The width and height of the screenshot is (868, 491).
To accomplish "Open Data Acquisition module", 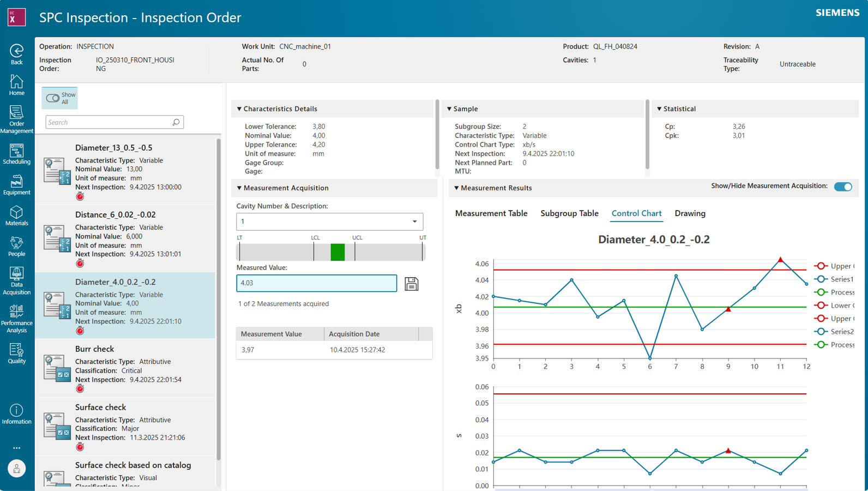I will click(17, 280).
